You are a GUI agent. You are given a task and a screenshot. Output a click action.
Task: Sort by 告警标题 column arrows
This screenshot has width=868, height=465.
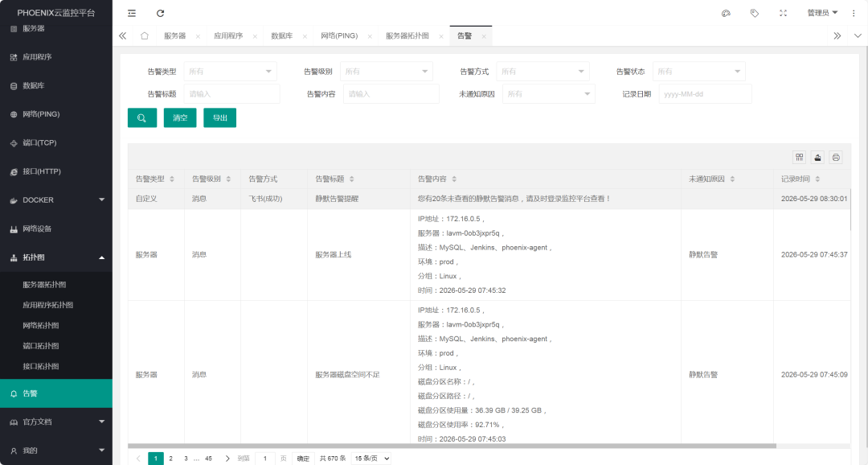tap(352, 179)
